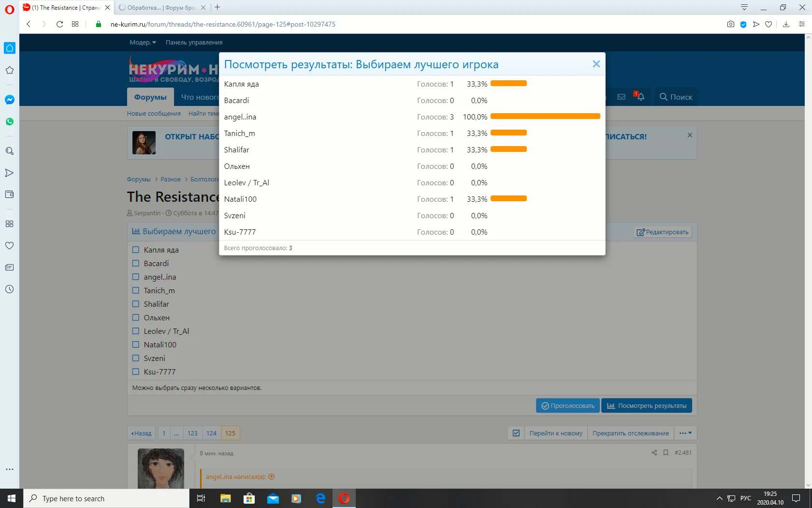Select Shalifar in the poll
Viewport: 812px width, 508px height.
[x=136, y=304]
